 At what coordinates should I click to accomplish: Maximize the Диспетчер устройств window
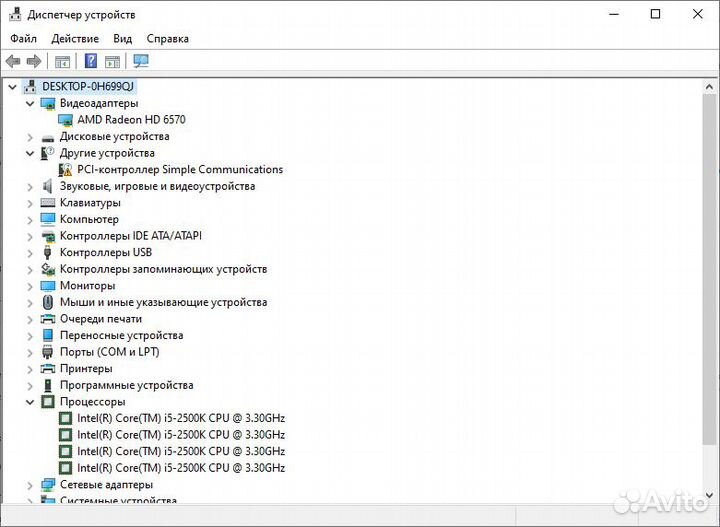point(656,14)
